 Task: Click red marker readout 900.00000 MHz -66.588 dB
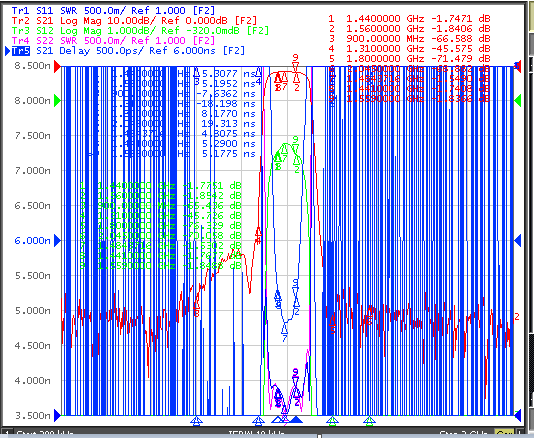410,38
